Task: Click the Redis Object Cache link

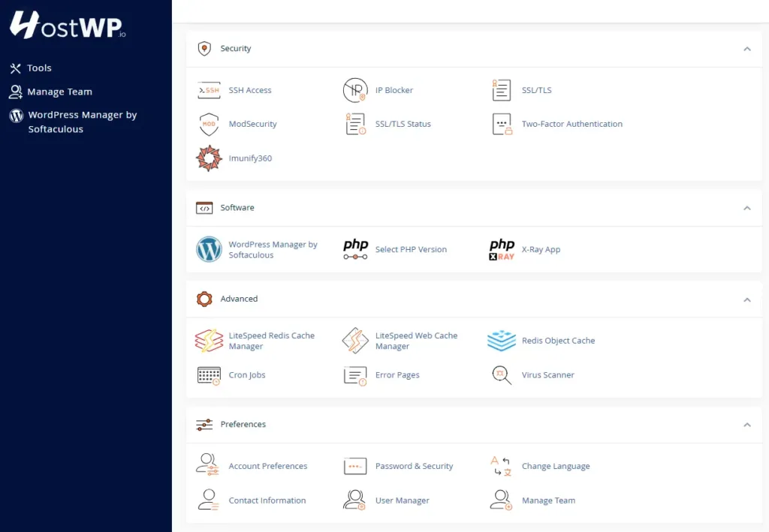Action: [x=558, y=341]
